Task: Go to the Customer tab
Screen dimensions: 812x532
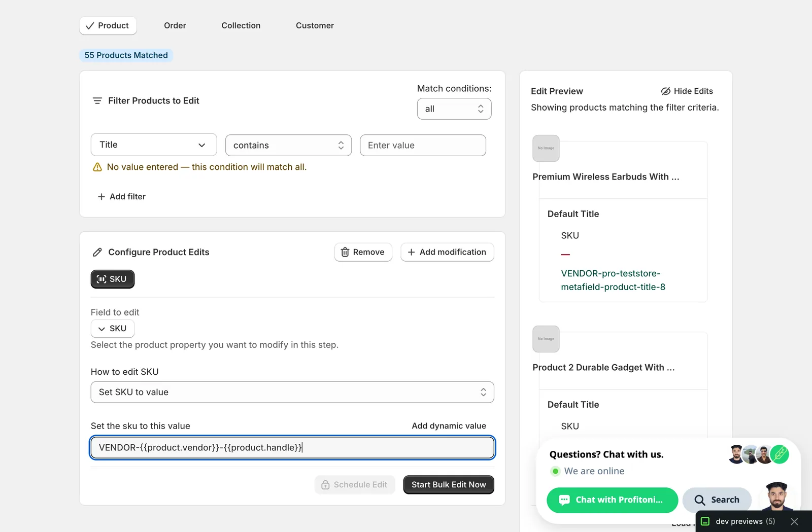Action: pyautogui.click(x=315, y=25)
